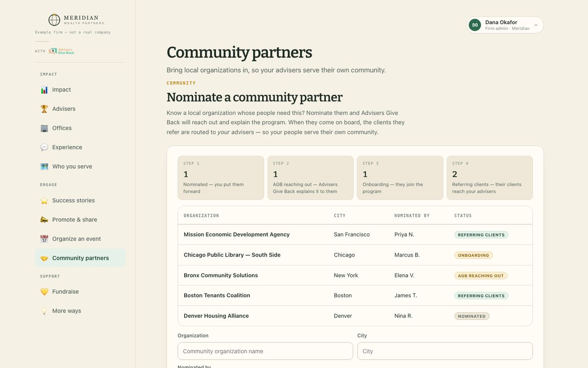Click the Step 1 Nominated card
588x368 pixels.
[x=221, y=178]
